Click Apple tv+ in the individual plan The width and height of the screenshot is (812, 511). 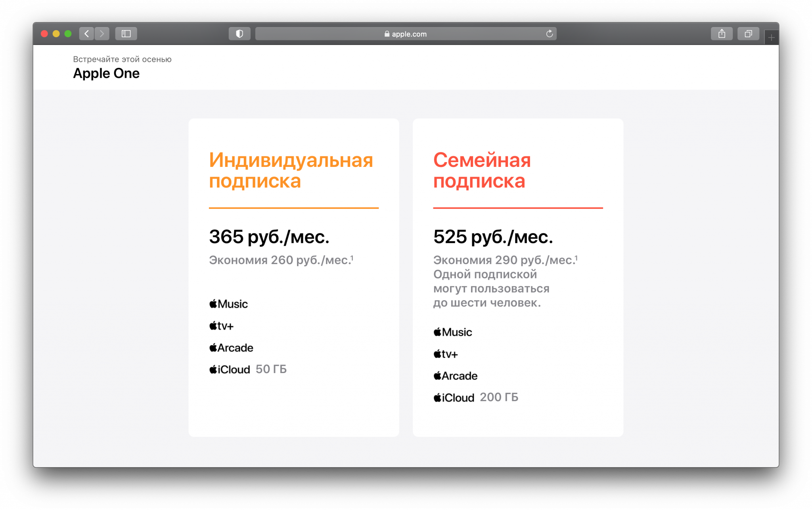click(x=222, y=326)
